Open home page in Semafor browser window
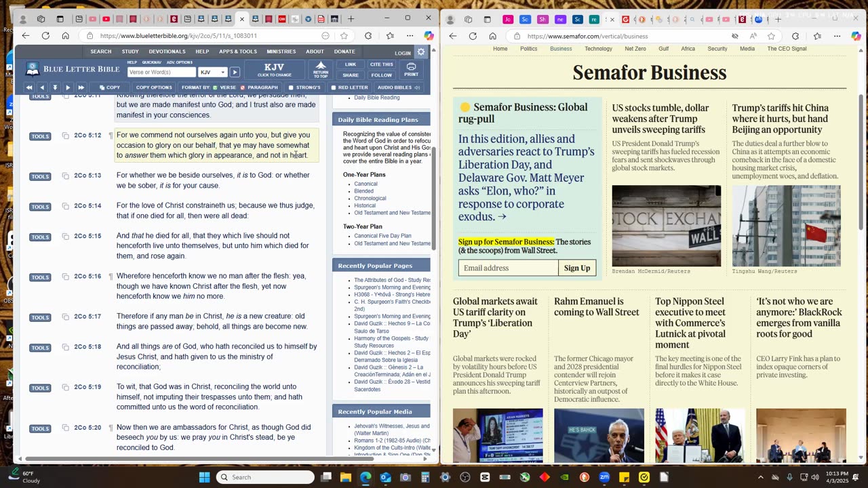 coord(492,36)
